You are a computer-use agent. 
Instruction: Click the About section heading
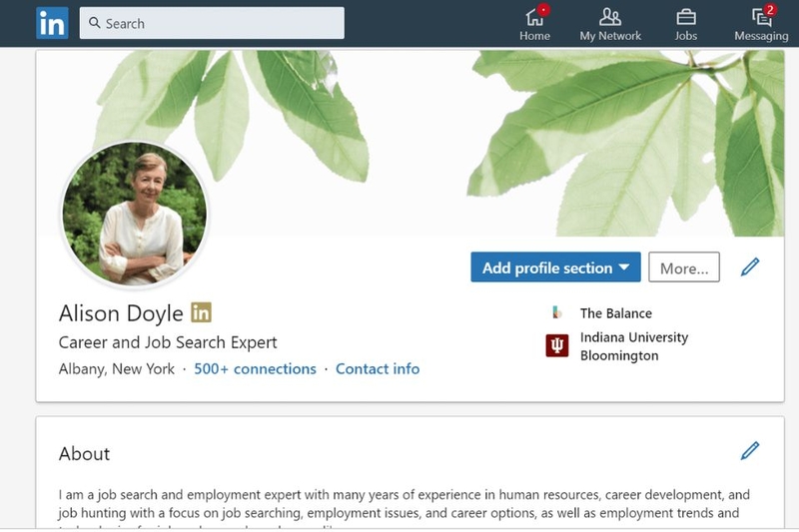coord(84,453)
